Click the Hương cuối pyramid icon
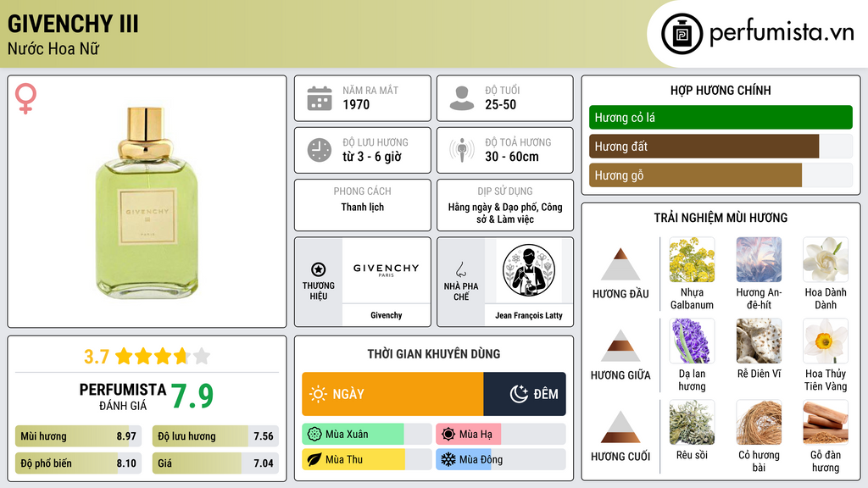 point(620,427)
